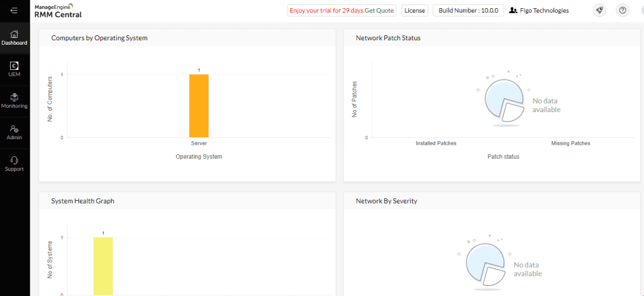Select the Figo Technologies customer name

click(545, 11)
